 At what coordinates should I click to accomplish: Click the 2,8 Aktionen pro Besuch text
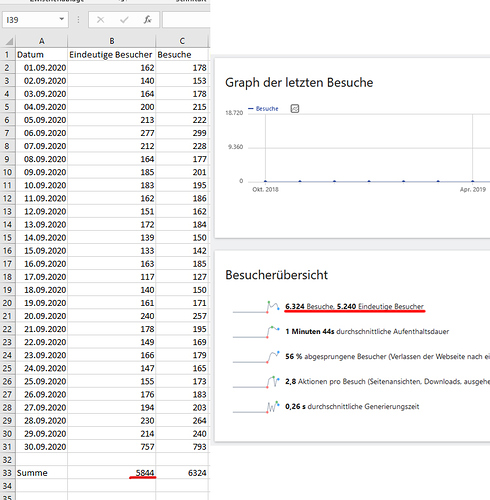coord(387,381)
